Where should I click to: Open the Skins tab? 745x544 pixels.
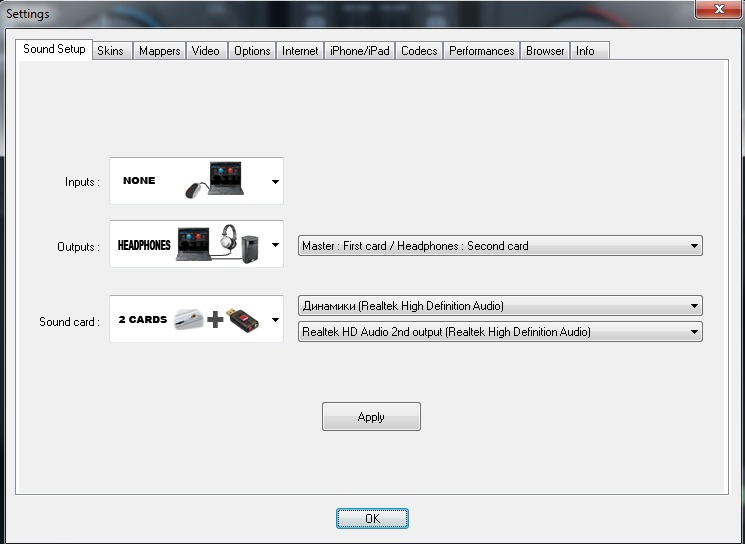point(111,51)
